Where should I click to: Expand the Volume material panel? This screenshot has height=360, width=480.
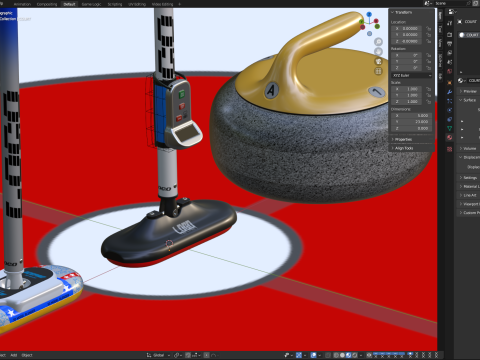469,148
